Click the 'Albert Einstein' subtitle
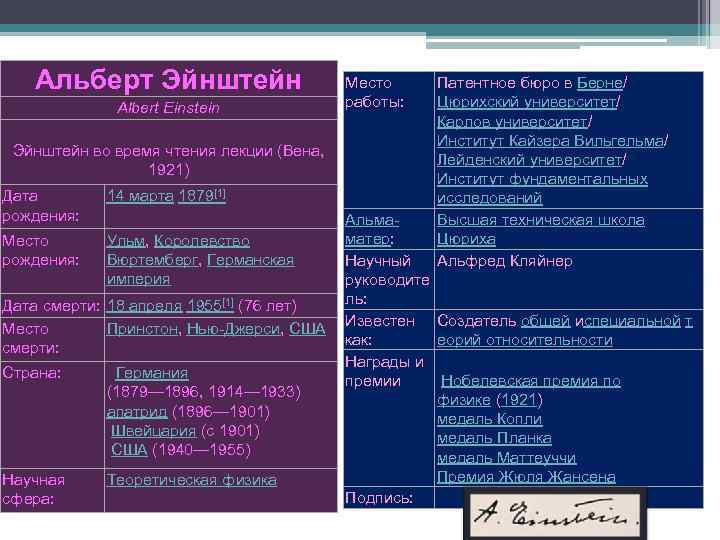720x540 pixels. 168,108
